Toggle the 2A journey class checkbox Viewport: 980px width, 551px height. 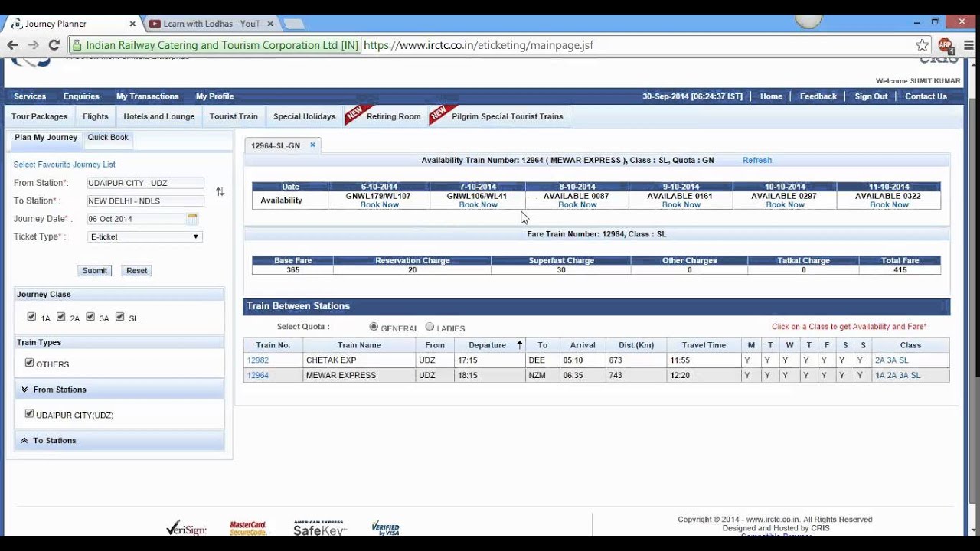(x=60, y=317)
